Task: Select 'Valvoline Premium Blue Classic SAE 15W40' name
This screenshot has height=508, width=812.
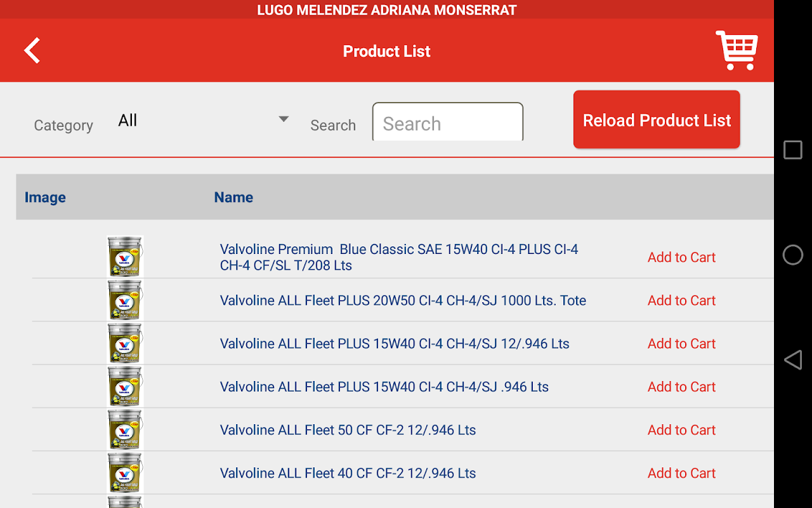Action: pos(399,257)
